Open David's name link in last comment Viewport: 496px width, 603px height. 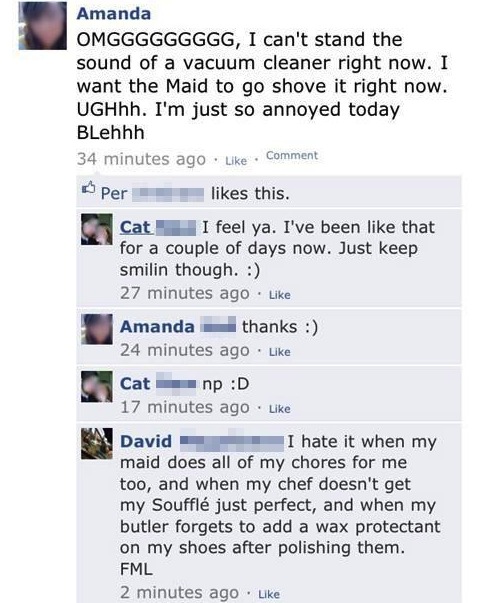(202, 441)
